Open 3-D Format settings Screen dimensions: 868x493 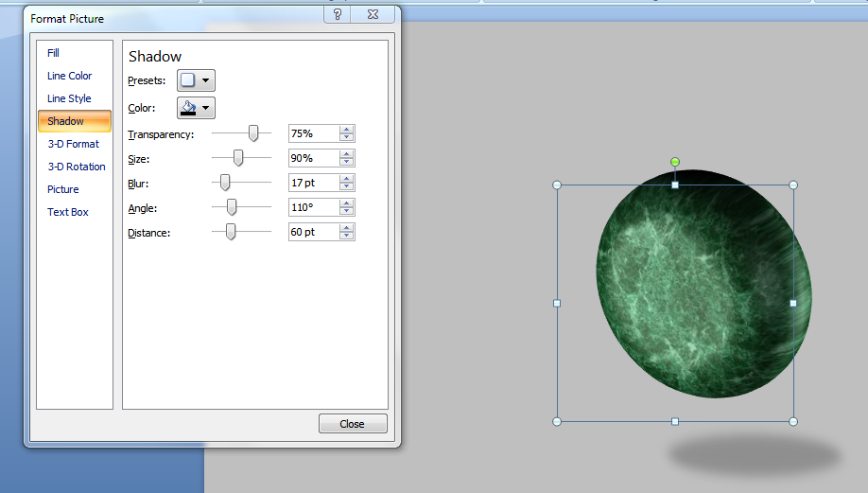(73, 144)
